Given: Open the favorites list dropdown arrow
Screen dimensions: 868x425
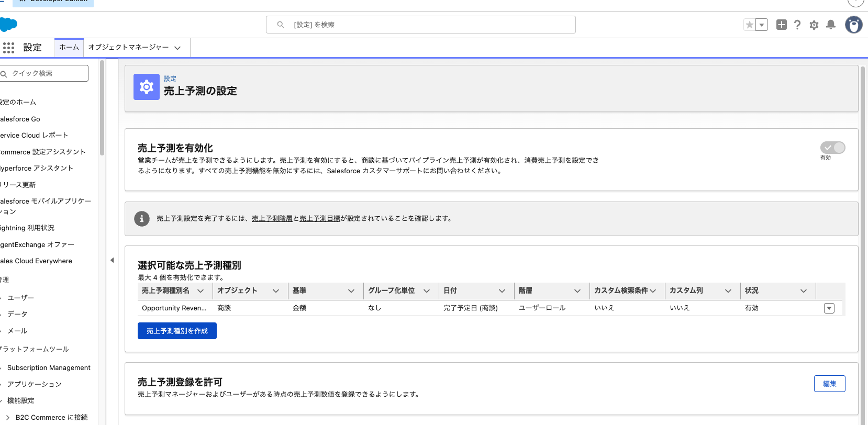Looking at the screenshot, I should click(762, 25).
